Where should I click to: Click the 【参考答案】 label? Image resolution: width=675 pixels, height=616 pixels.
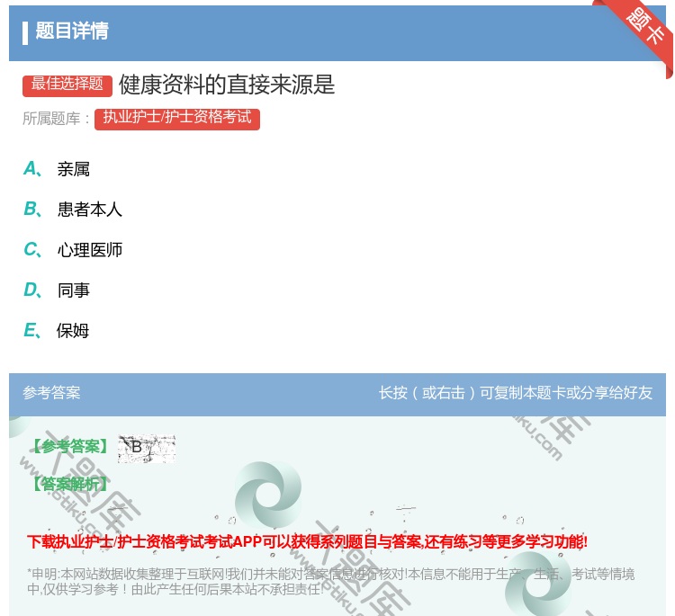coord(70,447)
